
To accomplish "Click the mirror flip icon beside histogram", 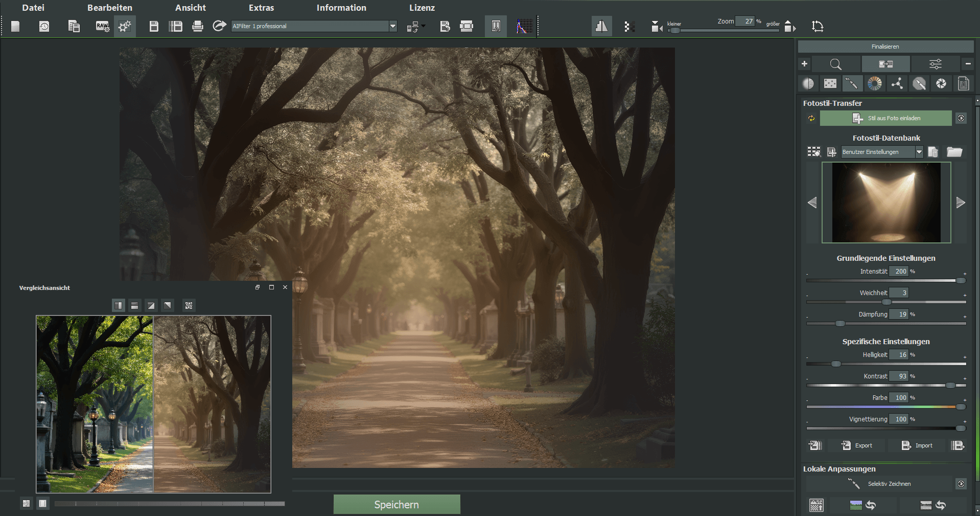I will click(602, 26).
